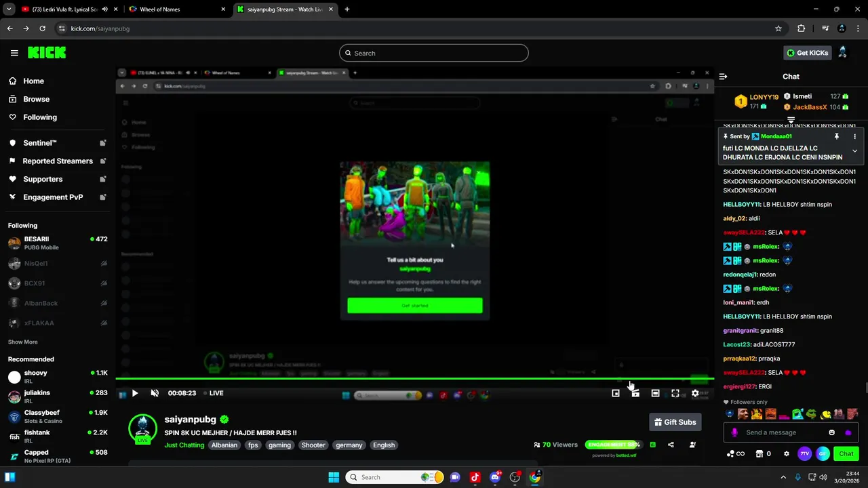
Task: Select the fps tag
Action: (253, 445)
